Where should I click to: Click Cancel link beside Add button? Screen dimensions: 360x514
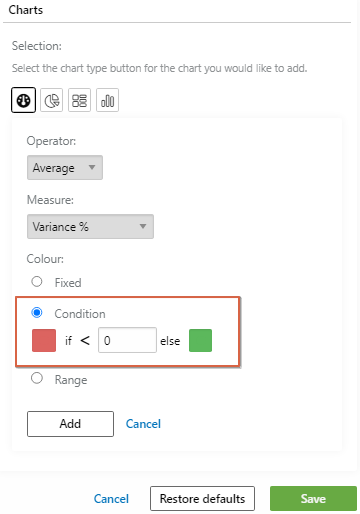[x=143, y=424]
